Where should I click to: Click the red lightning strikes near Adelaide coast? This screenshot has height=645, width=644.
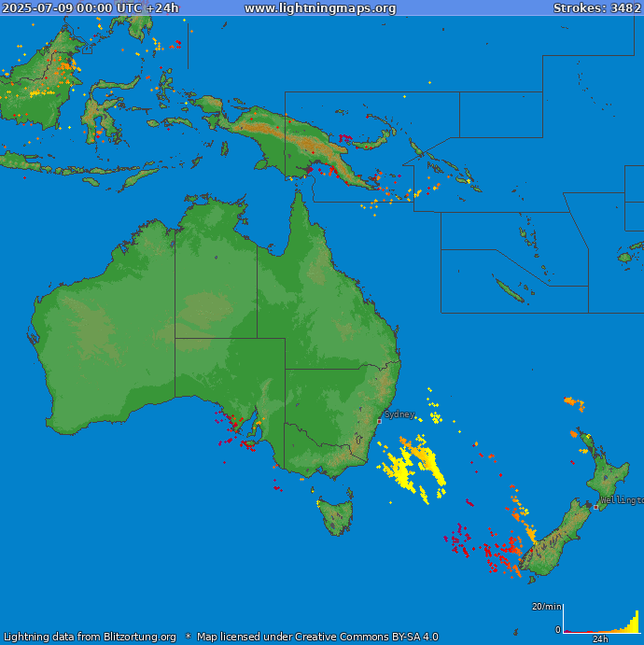237,431
